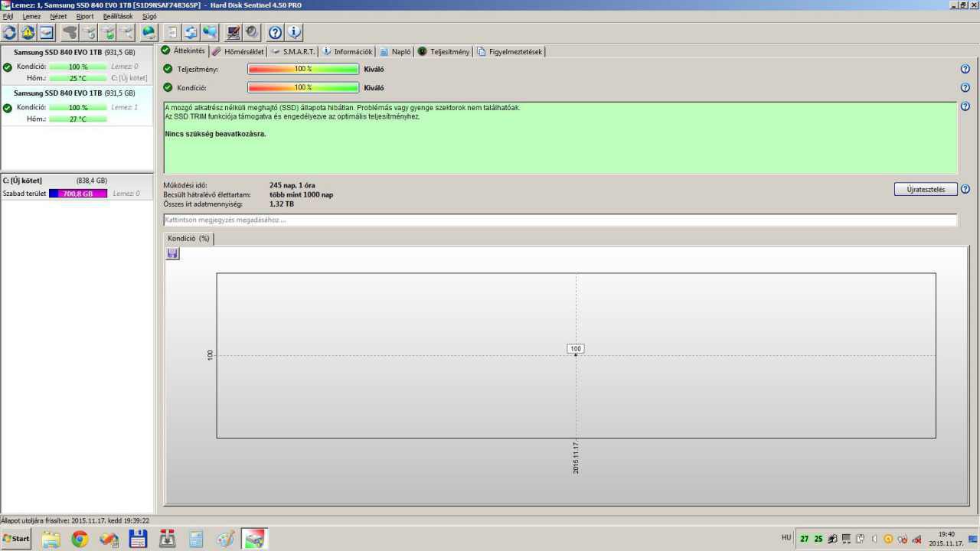The image size is (980, 551).
Task: Click the monitor with pencil toolbar icon
Action: tap(234, 32)
